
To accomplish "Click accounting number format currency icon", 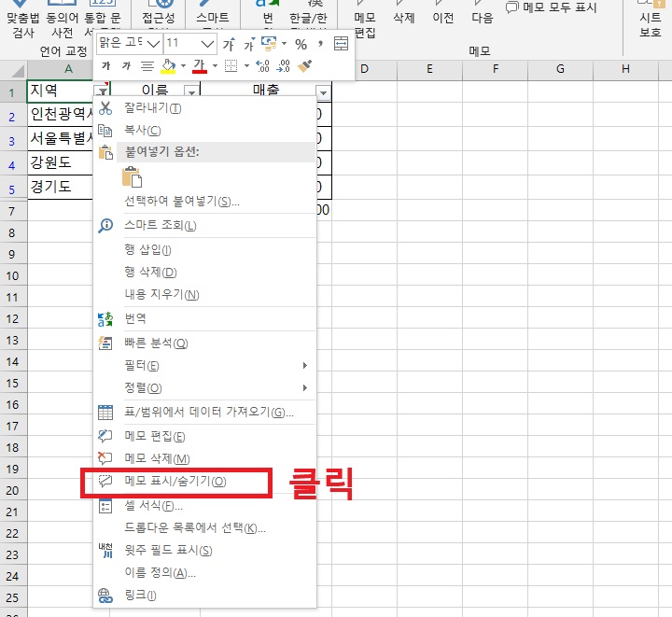I will click(x=269, y=43).
